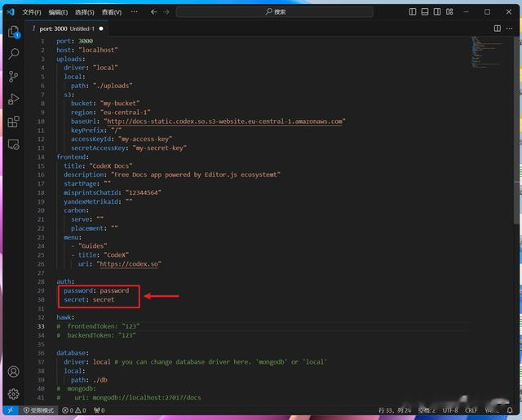Click the minimap code overview
Viewport: 522px width, 420px height.
(487, 52)
